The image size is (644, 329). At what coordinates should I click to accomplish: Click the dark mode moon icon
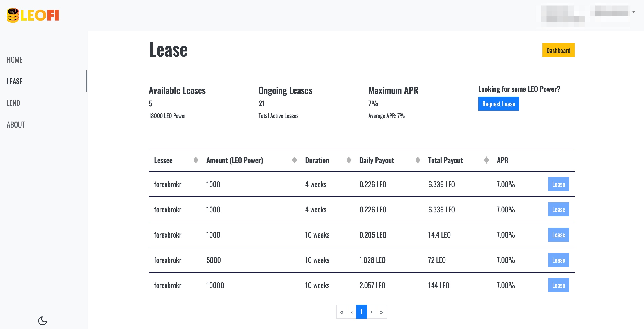pos(42,320)
